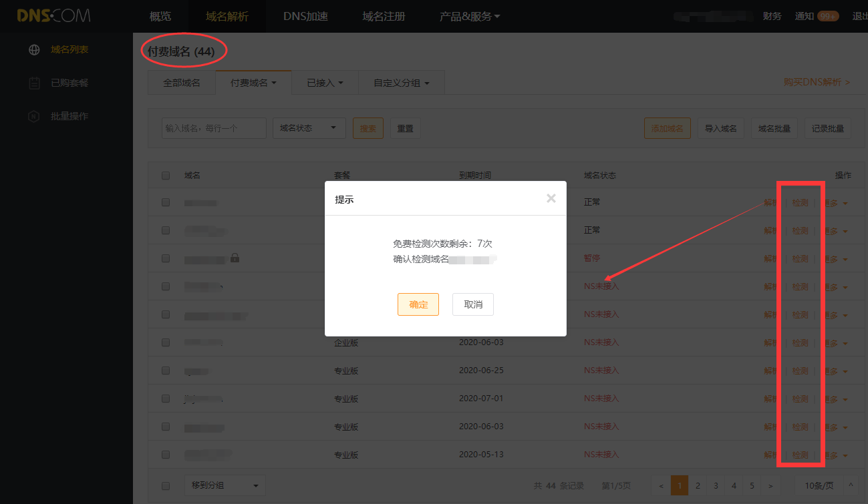This screenshot has width=868, height=504.
Task: Click the 批量操作 hexagon icon in sidebar
Action: (x=34, y=116)
